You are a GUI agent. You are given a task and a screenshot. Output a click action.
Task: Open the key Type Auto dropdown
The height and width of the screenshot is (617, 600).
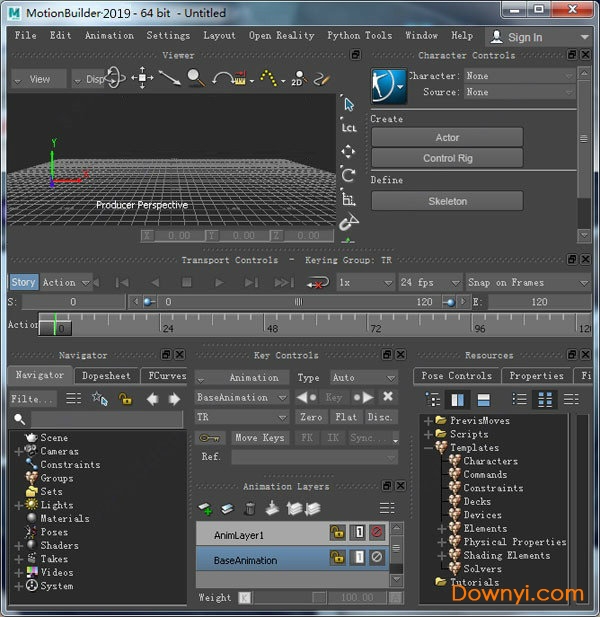pyautogui.click(x=364, y=378)
